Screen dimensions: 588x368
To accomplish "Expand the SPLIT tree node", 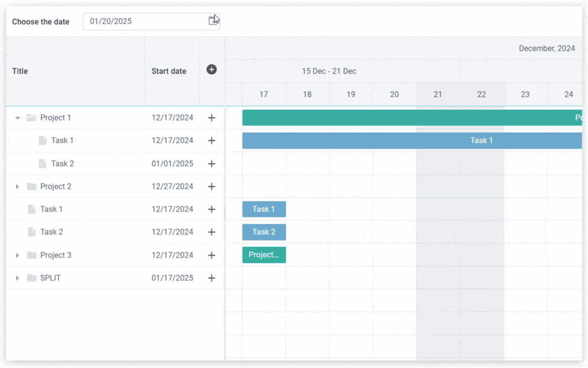I will pyautogui.click(x=18, y=278).
